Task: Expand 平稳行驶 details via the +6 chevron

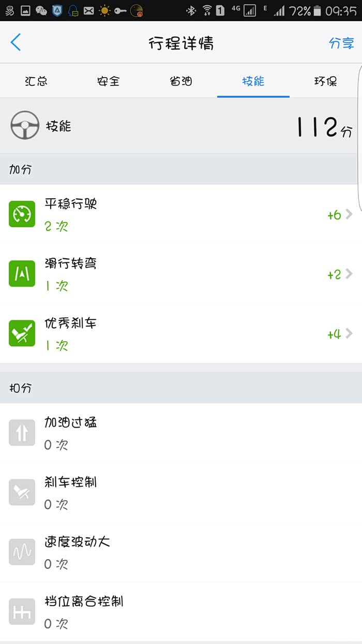Action: [349, 214]
